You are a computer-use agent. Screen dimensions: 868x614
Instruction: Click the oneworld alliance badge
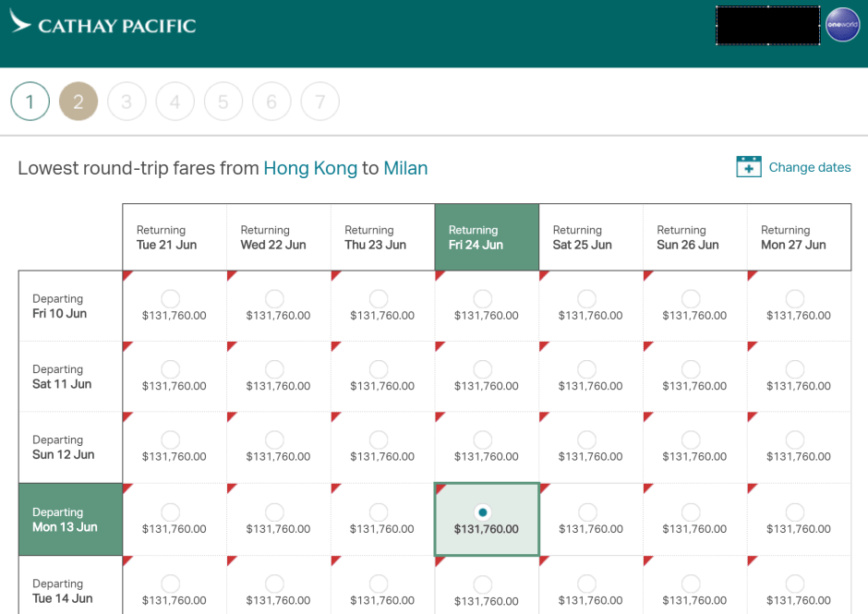pyautogui.click(x=842, y=25)
